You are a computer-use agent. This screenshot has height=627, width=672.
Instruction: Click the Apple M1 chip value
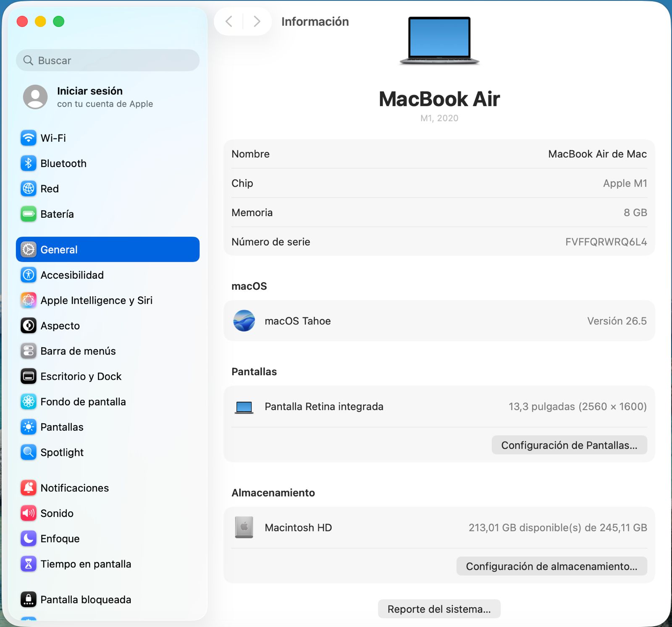click(625, 183)
